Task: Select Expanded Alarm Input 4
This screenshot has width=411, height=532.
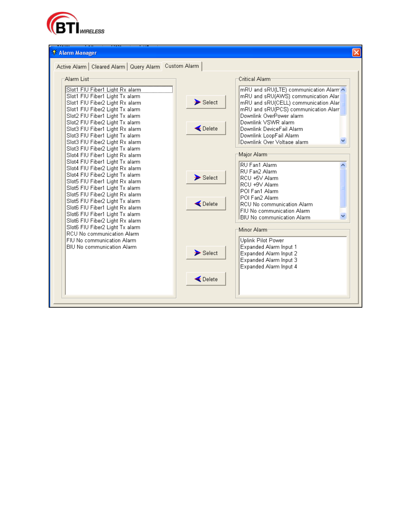Action: 293,267
